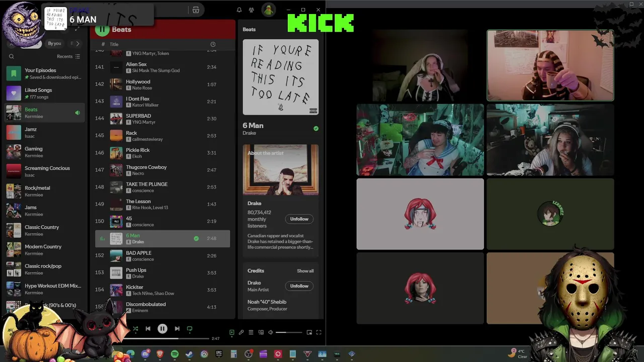Open the Kermit profile avatar menu
The height and width of the screenshot is (362, 644).
point(268,10)
